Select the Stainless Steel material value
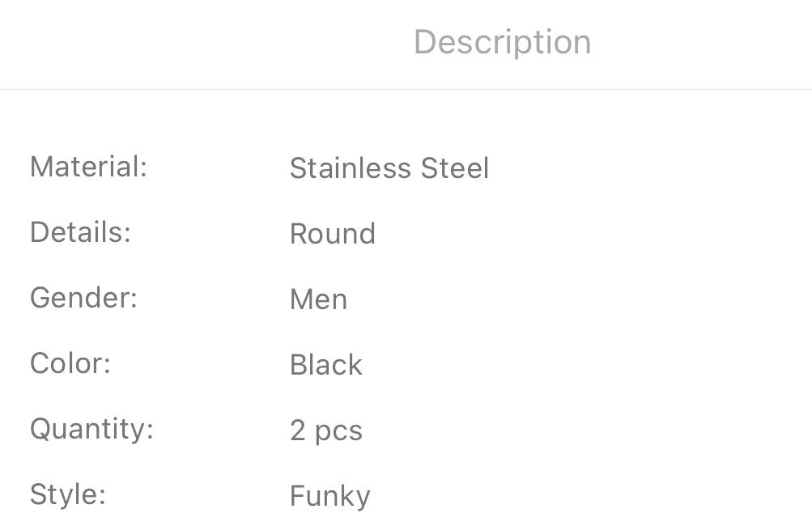This screenshot has height=530, width=812. (389, 168)
